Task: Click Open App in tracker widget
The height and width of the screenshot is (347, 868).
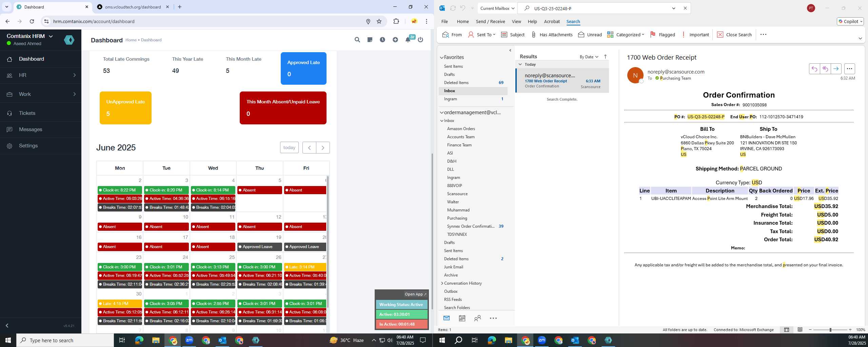Action: (415, 294)
